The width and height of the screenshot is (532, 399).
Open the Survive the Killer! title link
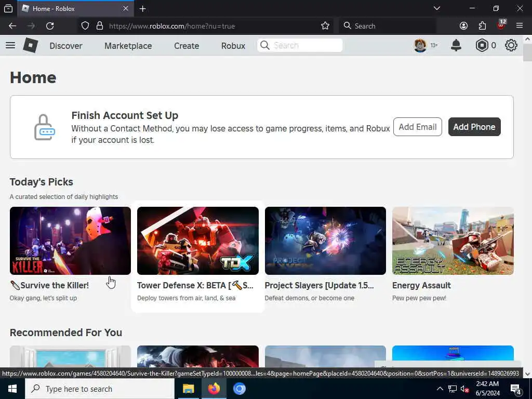point(49,285)
